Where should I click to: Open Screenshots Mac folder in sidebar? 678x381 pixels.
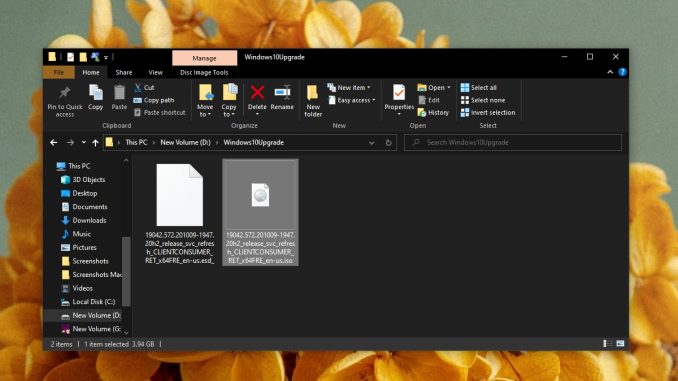point(91,275)
